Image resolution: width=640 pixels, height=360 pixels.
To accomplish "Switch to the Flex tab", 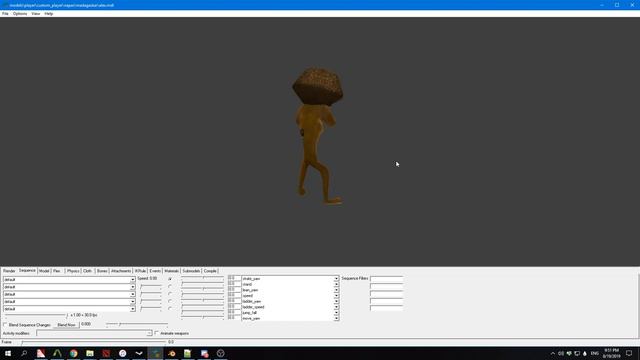I will tap(57, 271).
